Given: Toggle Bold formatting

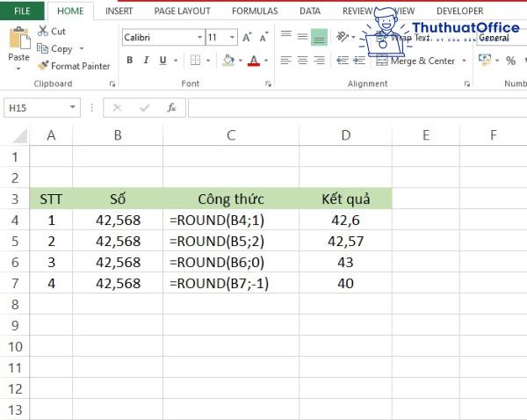Looking at the screenshot, I should pyautogui.click(x=130, y=61).
